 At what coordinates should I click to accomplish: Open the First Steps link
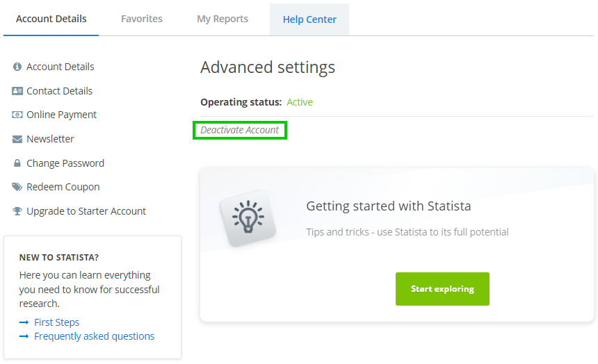[x=56, y=322]
